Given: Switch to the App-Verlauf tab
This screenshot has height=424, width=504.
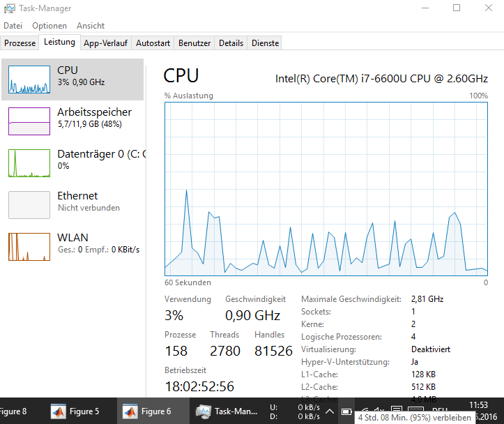Looking at the screenshot, I should [105, 43].
